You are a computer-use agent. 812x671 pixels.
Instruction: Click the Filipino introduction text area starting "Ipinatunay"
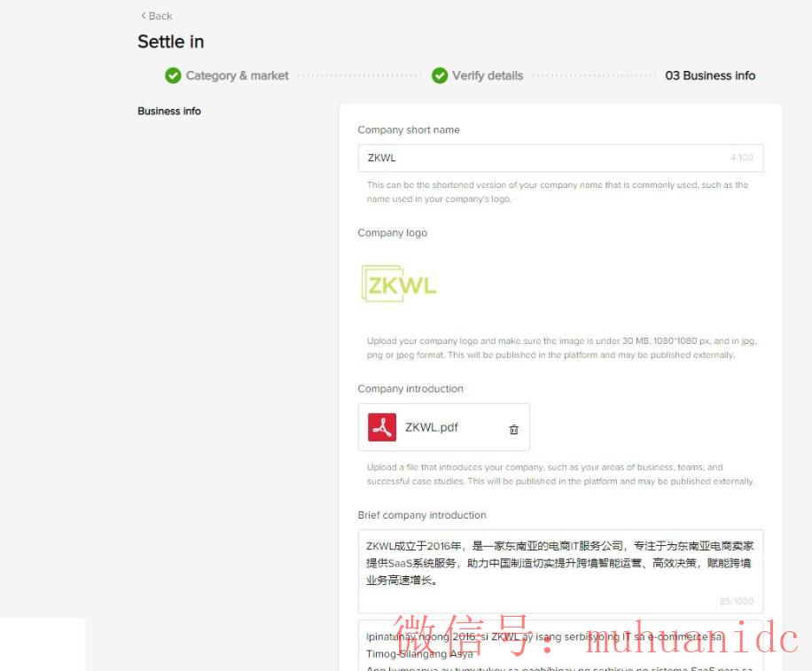pyautogui.click(x=559, y=647)
